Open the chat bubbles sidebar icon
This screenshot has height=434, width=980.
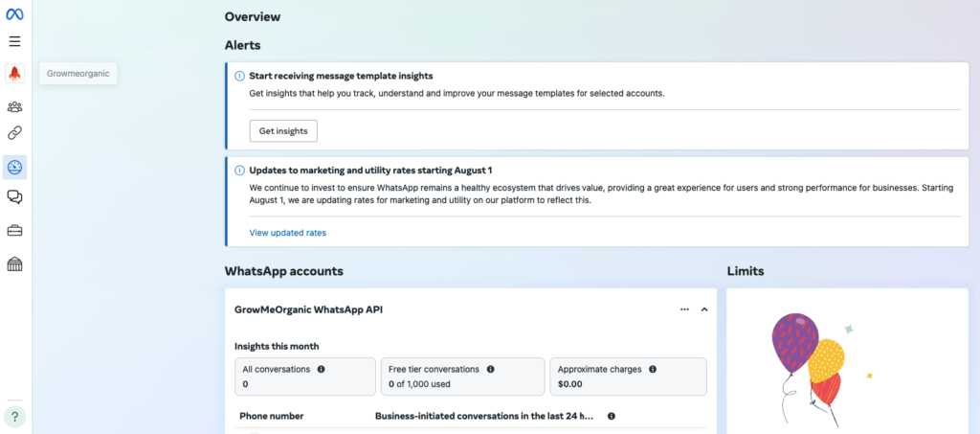[x=14, y=197]
